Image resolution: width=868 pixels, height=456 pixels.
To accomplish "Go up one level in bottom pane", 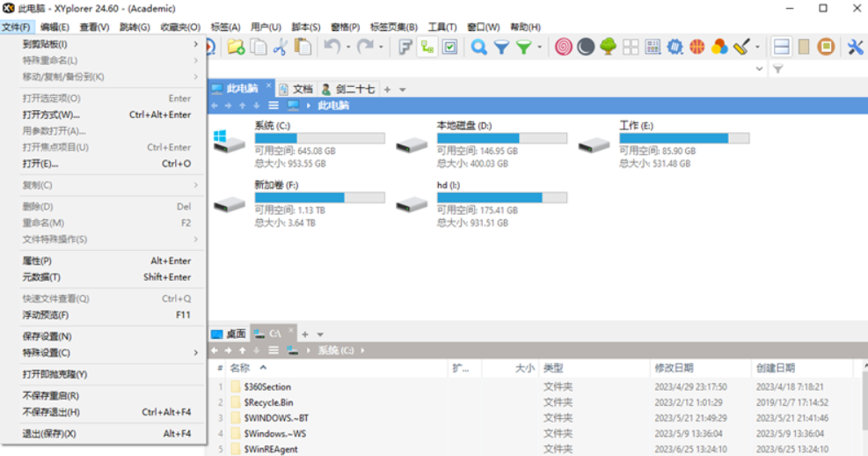I will tap(243, 350).
